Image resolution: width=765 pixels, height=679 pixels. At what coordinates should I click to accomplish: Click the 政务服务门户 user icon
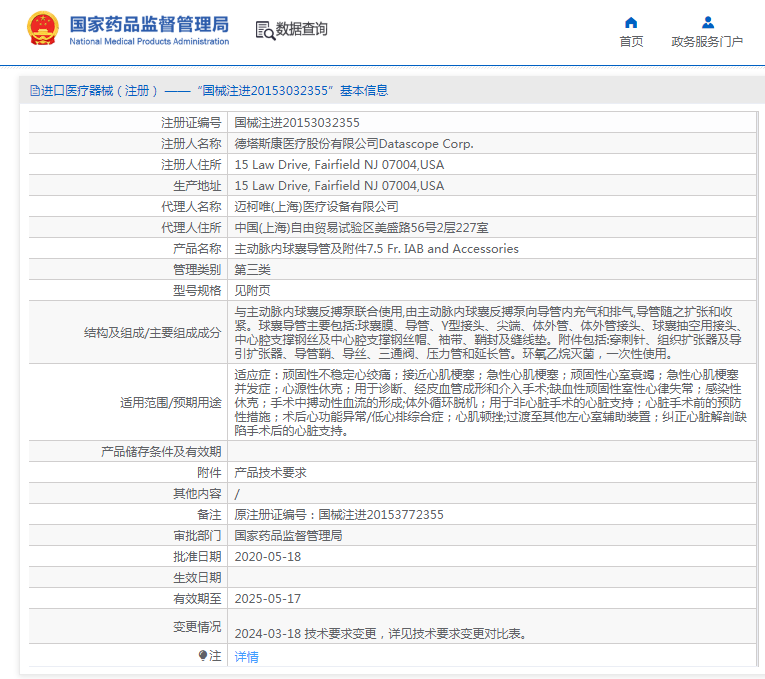coord(707,22)
